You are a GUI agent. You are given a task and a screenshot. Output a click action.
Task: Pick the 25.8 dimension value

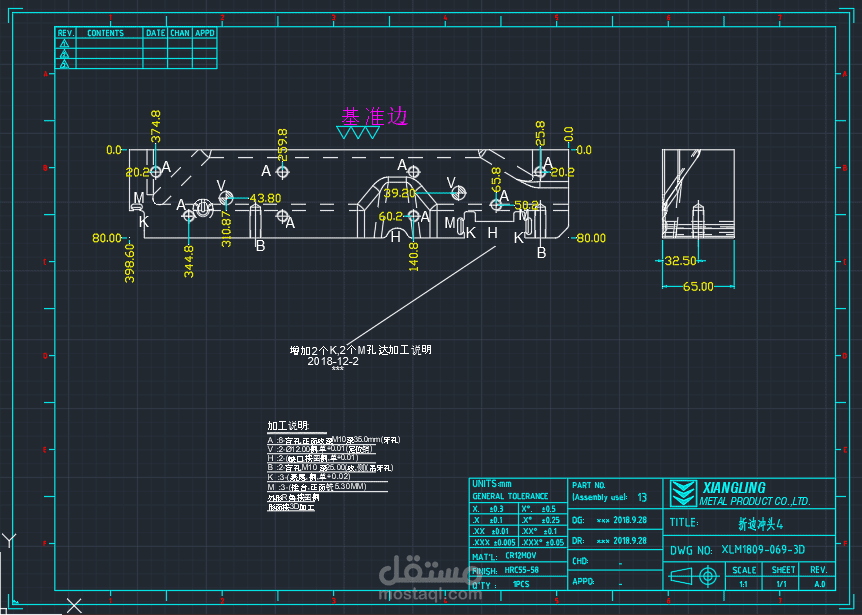540,133
